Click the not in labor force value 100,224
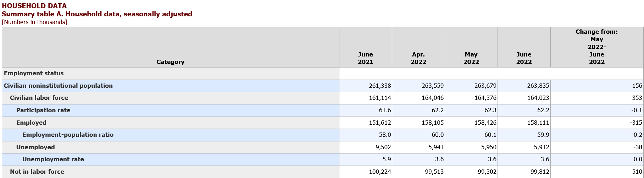The width and height of the screenshot is (644, 178). pyautogui.click(x=380, y=172)
